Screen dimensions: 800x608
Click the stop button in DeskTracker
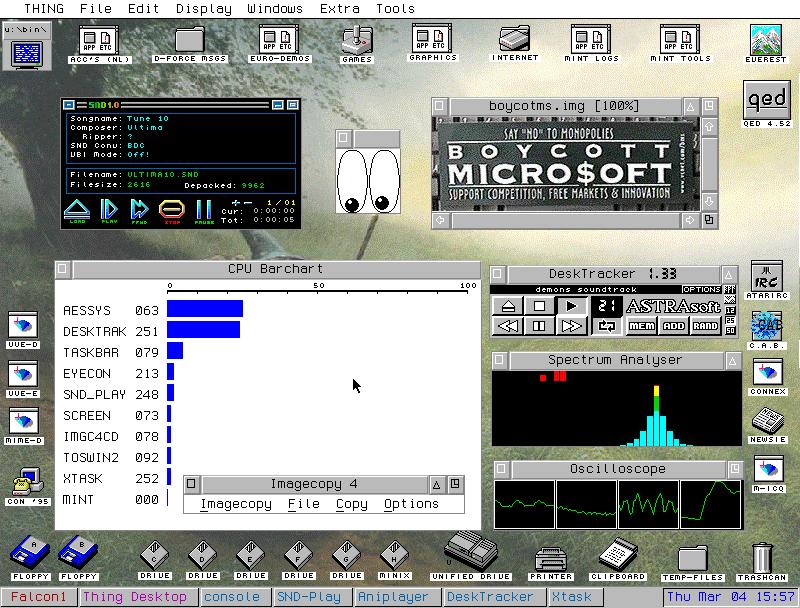(x=539, y=306)
